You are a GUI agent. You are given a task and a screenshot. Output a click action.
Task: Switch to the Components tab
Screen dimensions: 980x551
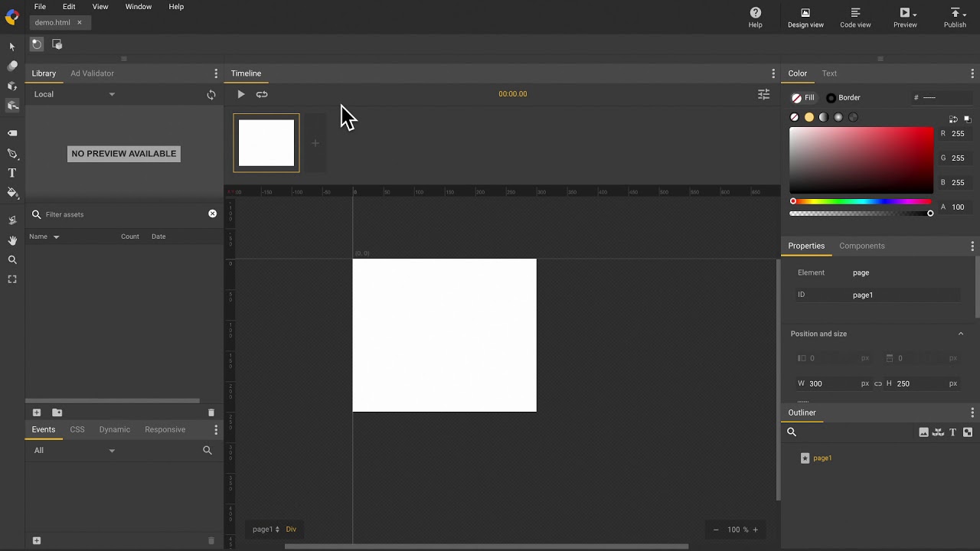tap(862, 246)
